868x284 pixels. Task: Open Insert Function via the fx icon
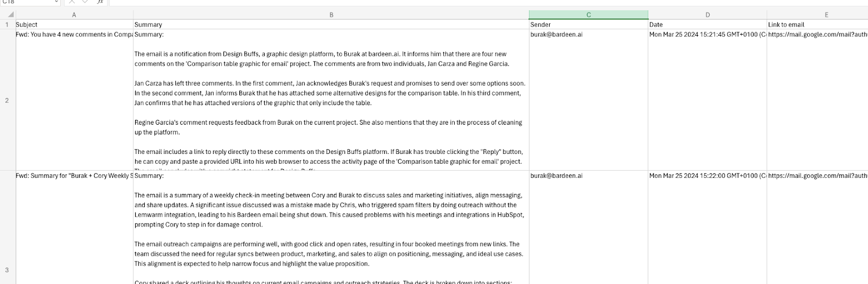(100, 2)
